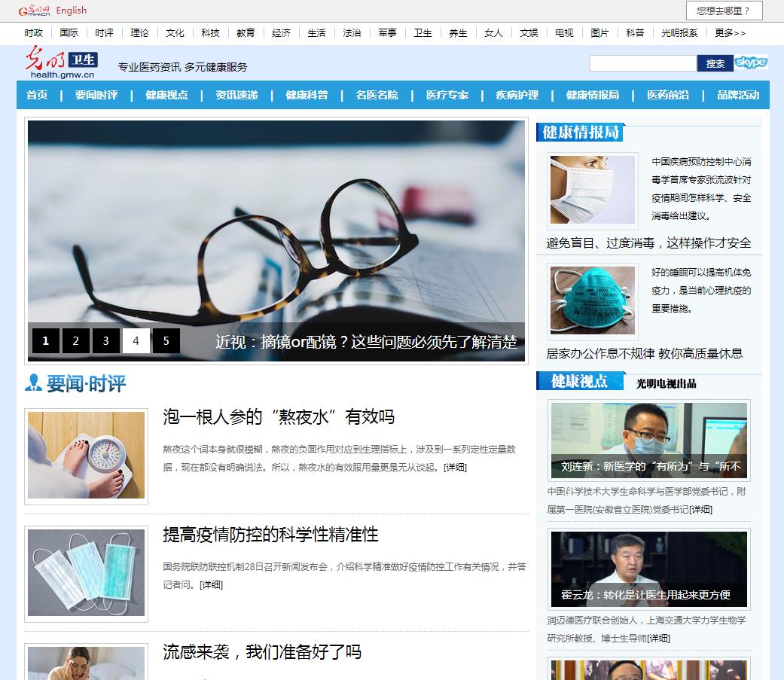Click [详细] under the 霍云龙 description
Image resolution: width=784 pixels, height=680 pixels.
658,639
